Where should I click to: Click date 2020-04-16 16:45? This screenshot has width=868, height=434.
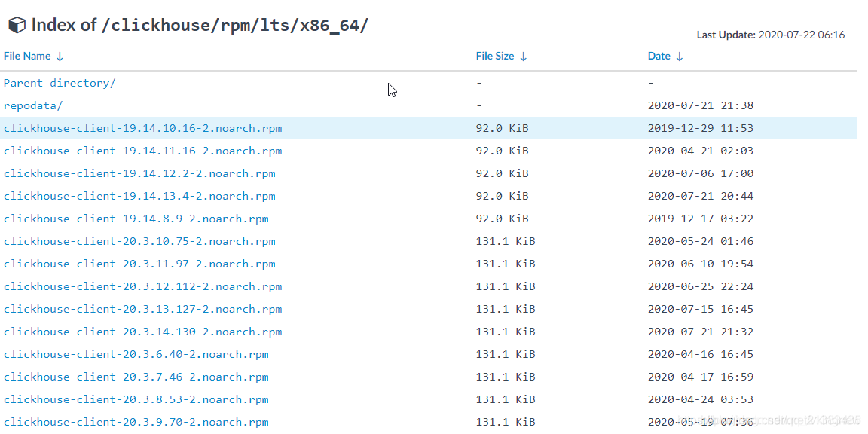pyautogui.click(x=701, y=354)
